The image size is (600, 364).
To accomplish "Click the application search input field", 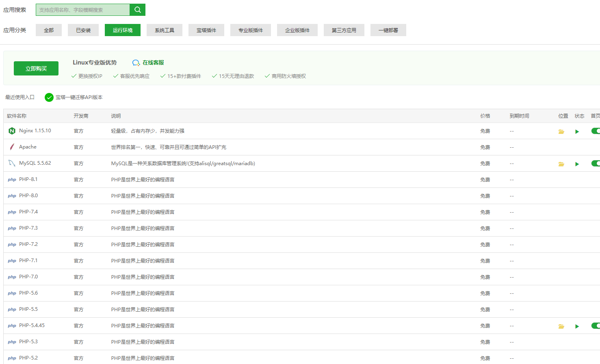I will (x=83, y=9).
